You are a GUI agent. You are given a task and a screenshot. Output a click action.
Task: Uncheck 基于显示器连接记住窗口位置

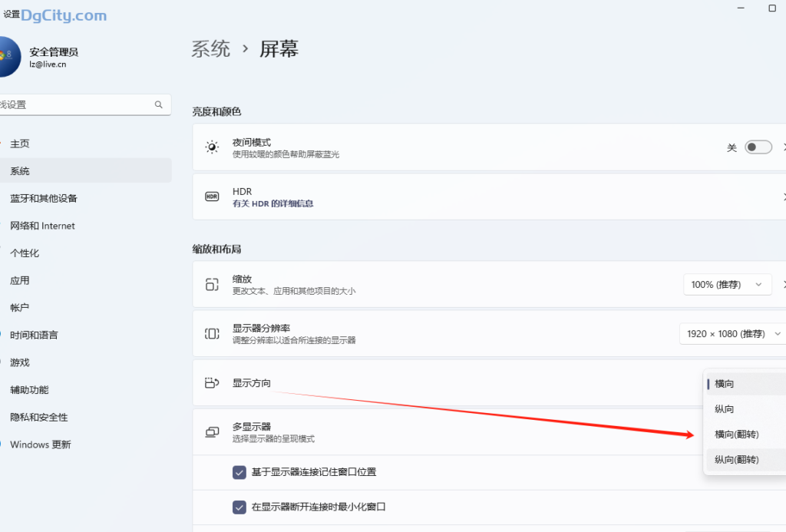pyautogui.click(x=239, y=472)
